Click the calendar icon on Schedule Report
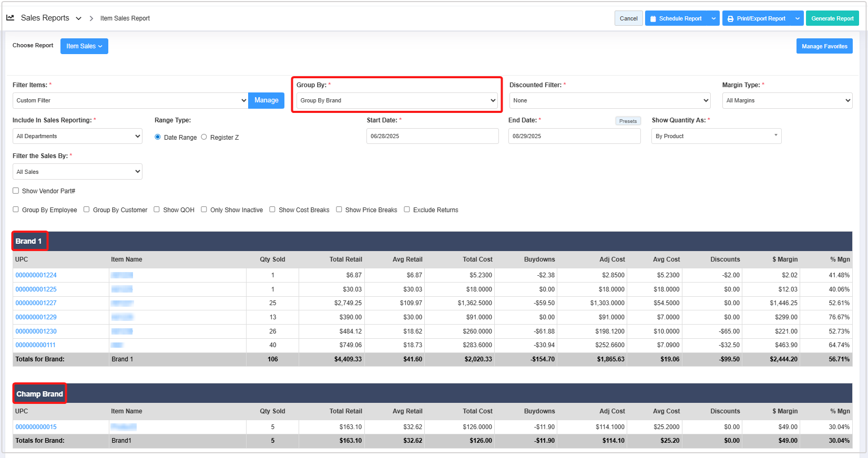The image size is (868, 458). (x=653, y=19)
